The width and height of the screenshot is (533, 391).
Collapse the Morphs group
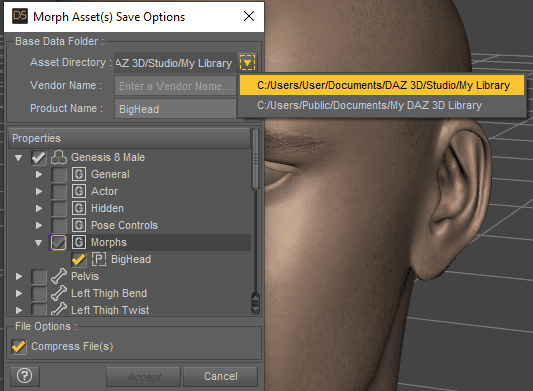(38, 243)
